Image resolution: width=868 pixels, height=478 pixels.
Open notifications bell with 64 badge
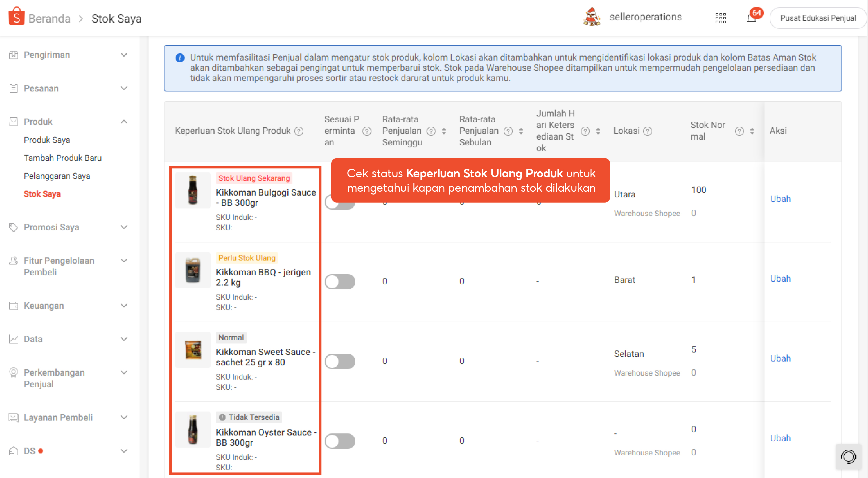pyautogui.click(x=752, y=18)
